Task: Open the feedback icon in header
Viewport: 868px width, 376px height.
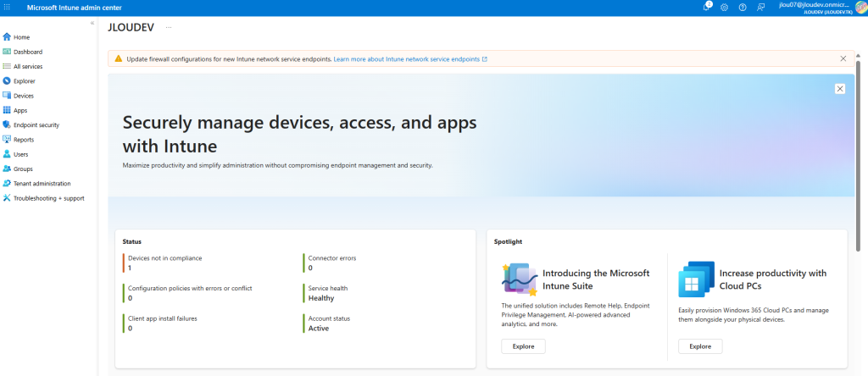Action: coord(760,8)
